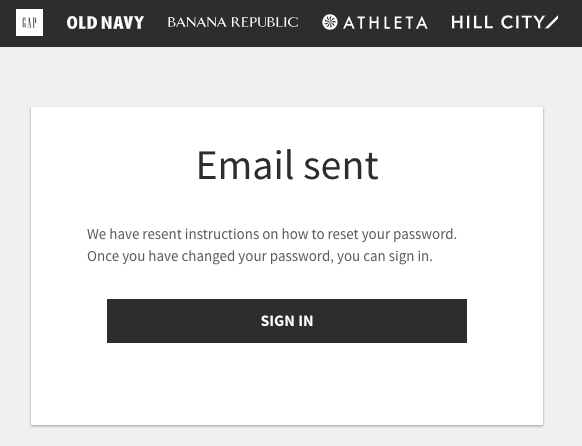
Task: Select the Athleta wordmark
Action: click(385, 23)
